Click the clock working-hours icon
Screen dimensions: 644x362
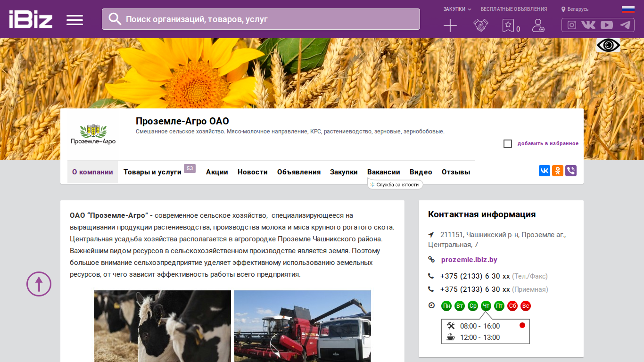[431, 305]
